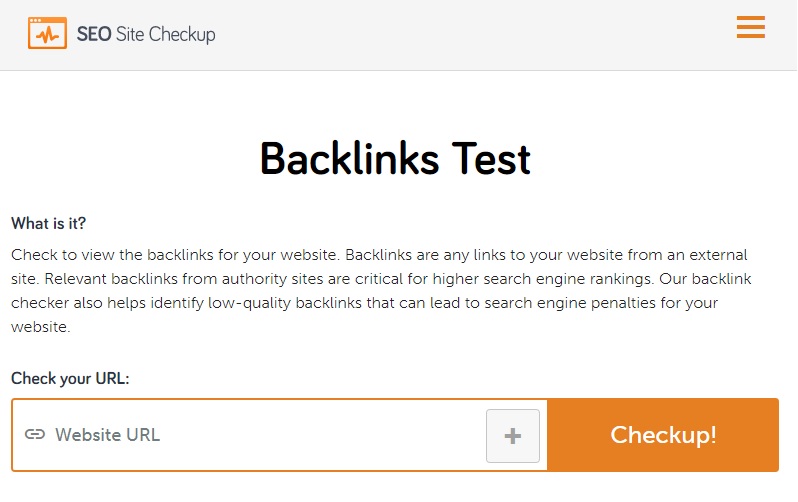Click the orange heartbeat monitor logo icon
Viewport: 798px width, 502px height.
[x=47, y=34]
